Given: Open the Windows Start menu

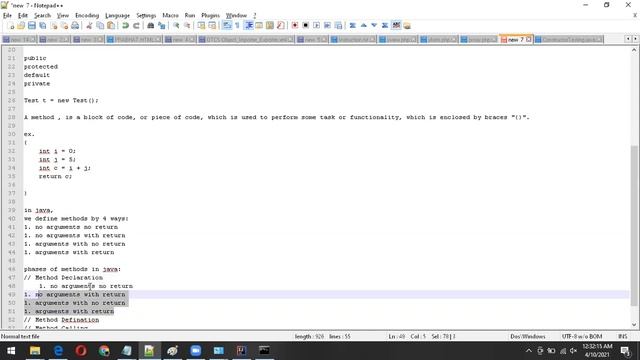Looking at the screenshot, I should click(x=11, y=351).
